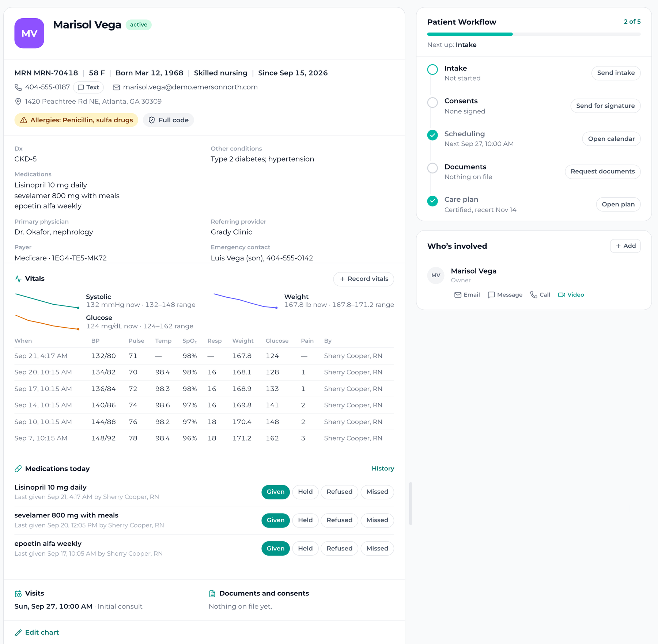Open plan for Care plan step

coord(618,205)
